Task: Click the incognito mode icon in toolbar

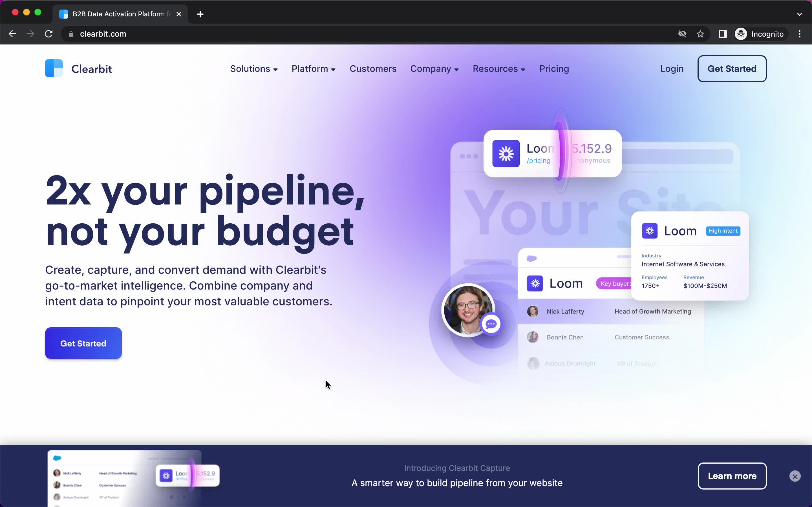Action: coord(741,33)
